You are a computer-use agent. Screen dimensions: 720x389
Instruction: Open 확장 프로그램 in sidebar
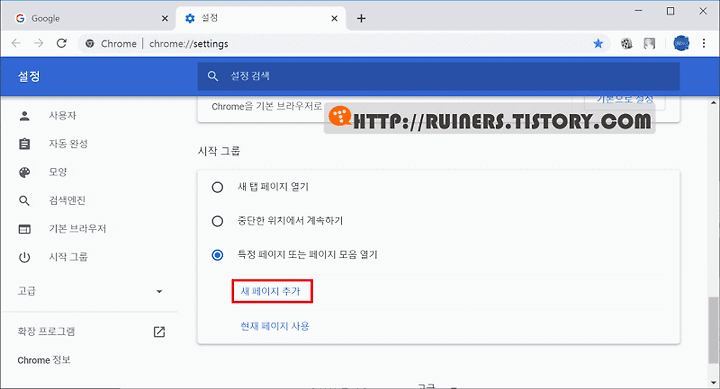[x=46, y=332]
